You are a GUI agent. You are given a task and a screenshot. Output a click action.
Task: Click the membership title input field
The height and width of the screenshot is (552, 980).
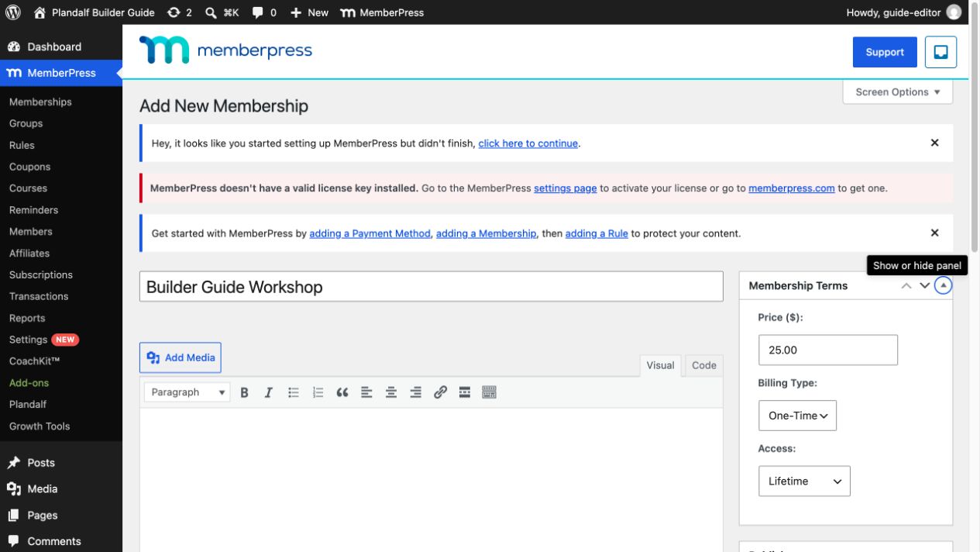[432, 287]
